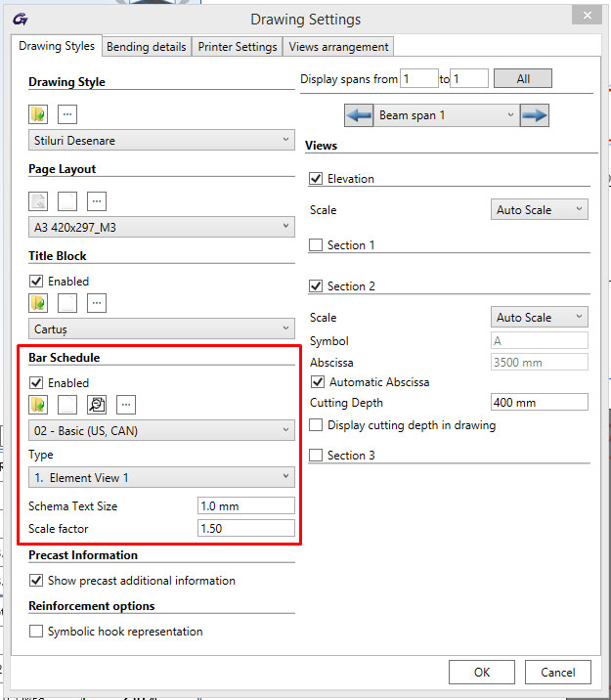Image resolution: width=611 pixels, height=700 pixels.
Task: Click the preview magnifier icon in Bar Schedule
Action: pyautogui.click(x=97, y=404)
